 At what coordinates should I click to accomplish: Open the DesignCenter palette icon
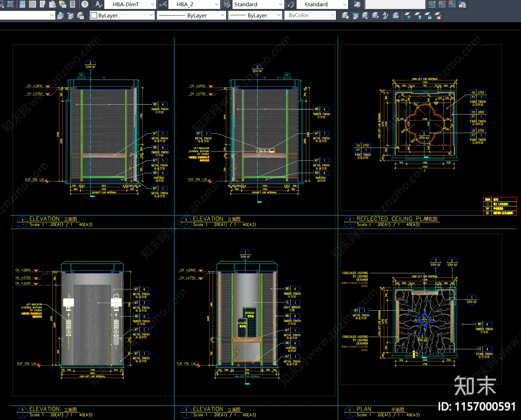click(x=33, y=4)
